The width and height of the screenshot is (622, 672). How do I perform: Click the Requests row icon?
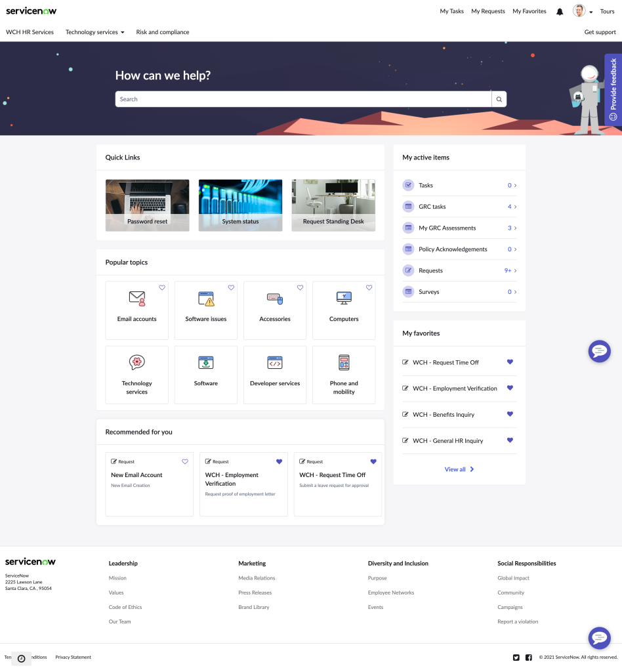409,270
